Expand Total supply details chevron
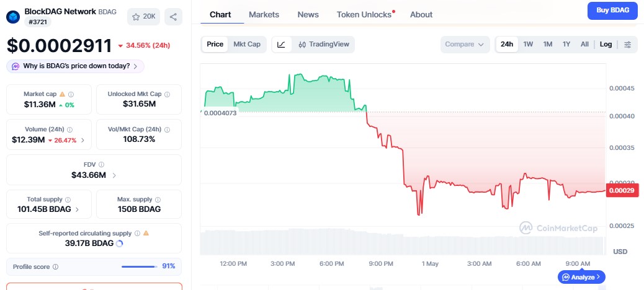The image size is (644, 290). [77, 209]
